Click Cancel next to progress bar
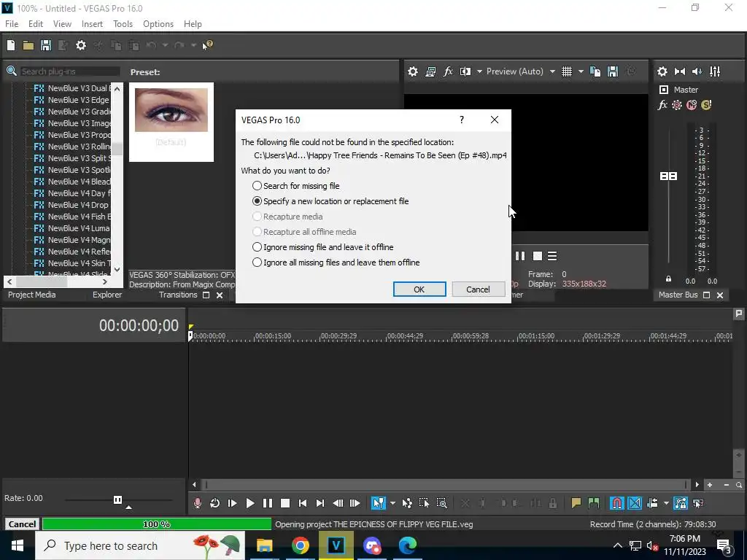Screen dimensions: 747x560 pos(22,524)
